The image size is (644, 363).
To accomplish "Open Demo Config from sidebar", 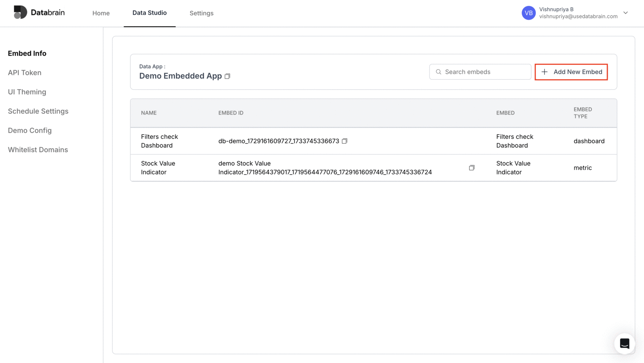I will (x=30, y=130).
